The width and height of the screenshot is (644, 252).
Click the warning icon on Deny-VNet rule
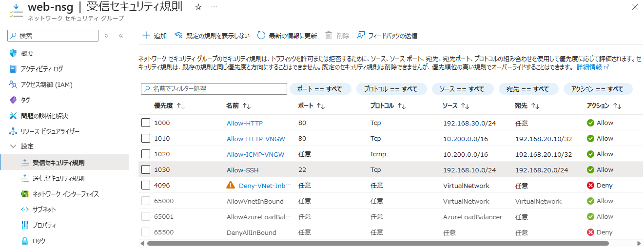231,185
